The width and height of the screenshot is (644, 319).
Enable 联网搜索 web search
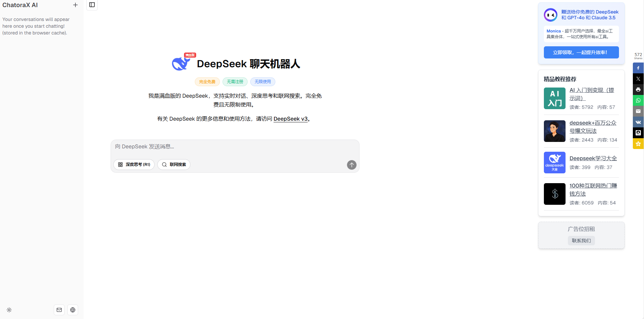click(x=174, y=165)
